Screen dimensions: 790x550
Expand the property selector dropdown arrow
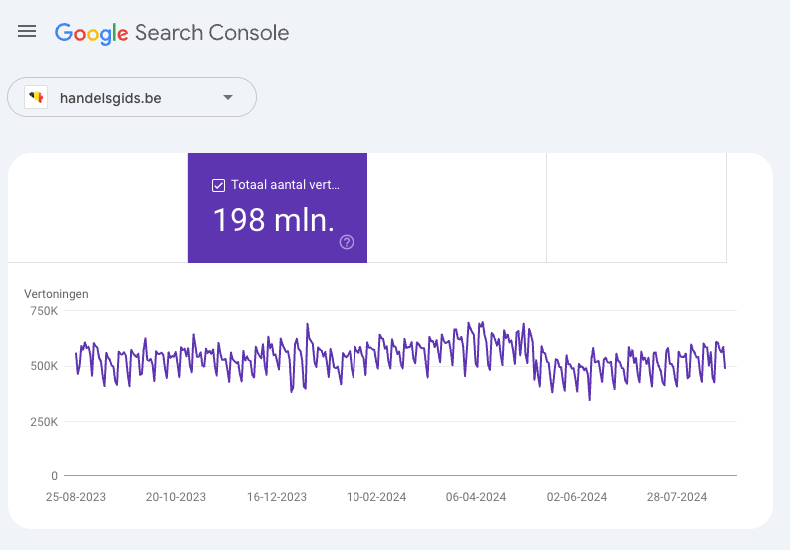[x=228, y=98]
